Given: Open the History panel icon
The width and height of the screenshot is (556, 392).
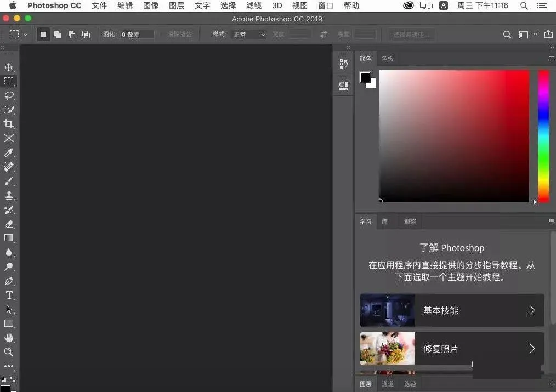Looking at the screenshot, I should click(343, 64).
